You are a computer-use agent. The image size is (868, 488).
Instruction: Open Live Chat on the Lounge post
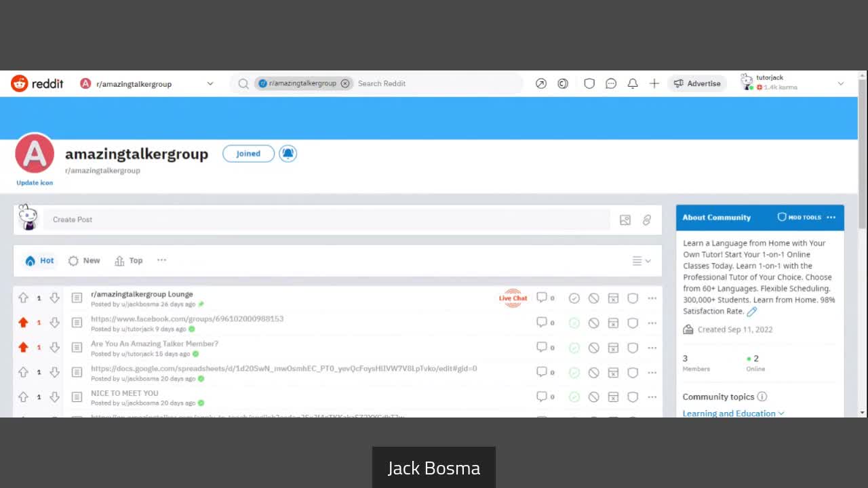tap(513, 298)
